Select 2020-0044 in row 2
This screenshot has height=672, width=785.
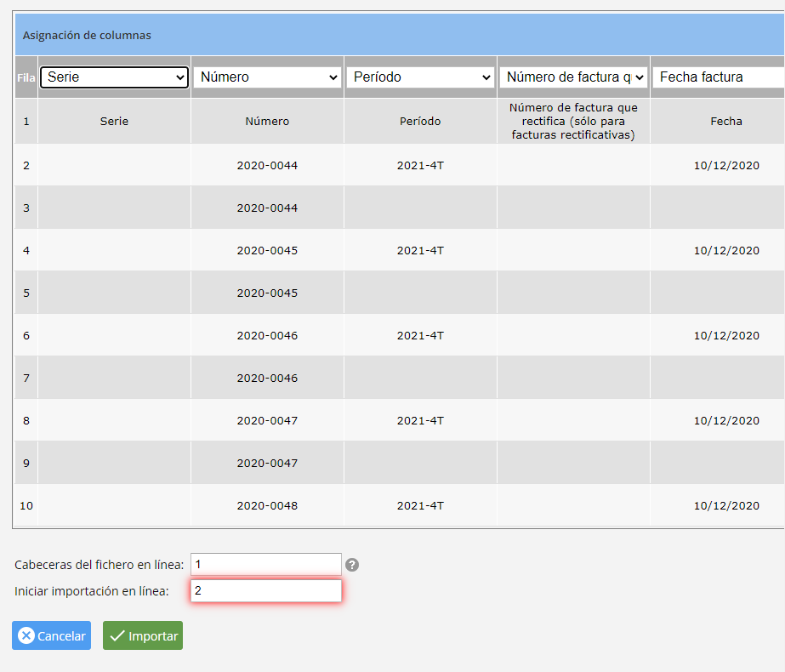[267, 165]
